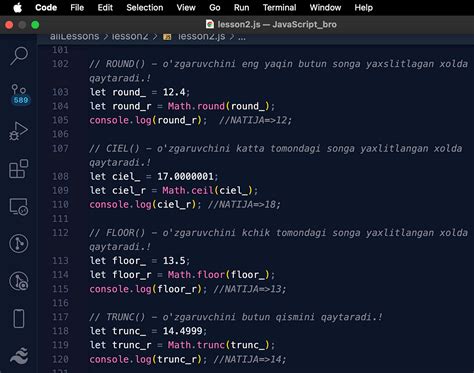Open Remote Explorer view
The height and width of the screenshot is (373, 474).
(19, 207)
